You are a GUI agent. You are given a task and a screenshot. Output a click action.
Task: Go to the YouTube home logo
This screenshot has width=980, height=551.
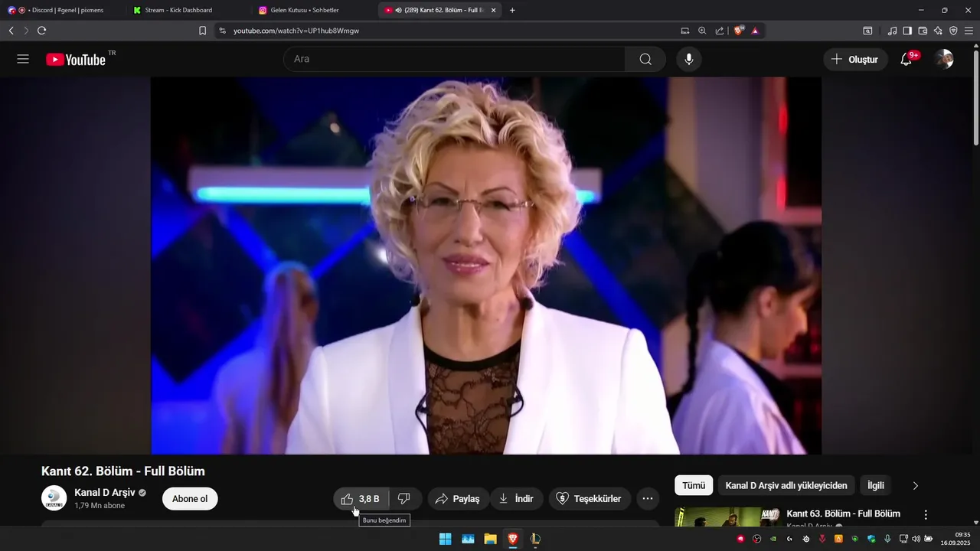click(x=76, y=60)
